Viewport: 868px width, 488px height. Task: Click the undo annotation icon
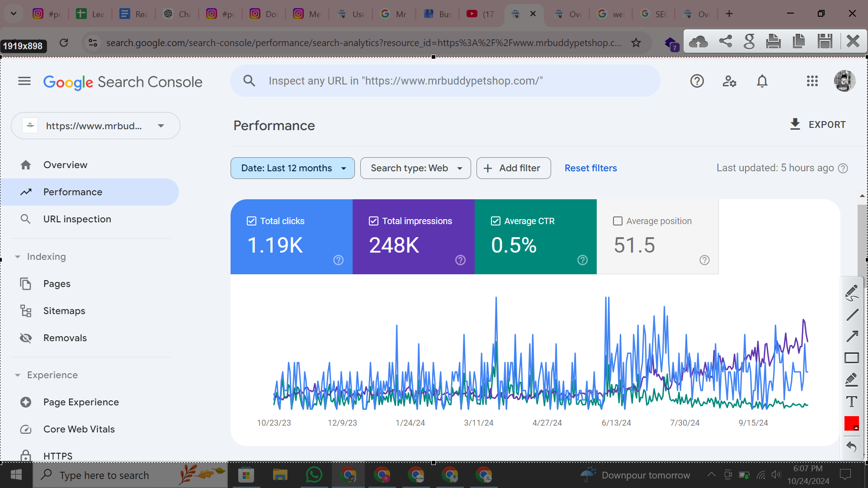click(852, 447)
